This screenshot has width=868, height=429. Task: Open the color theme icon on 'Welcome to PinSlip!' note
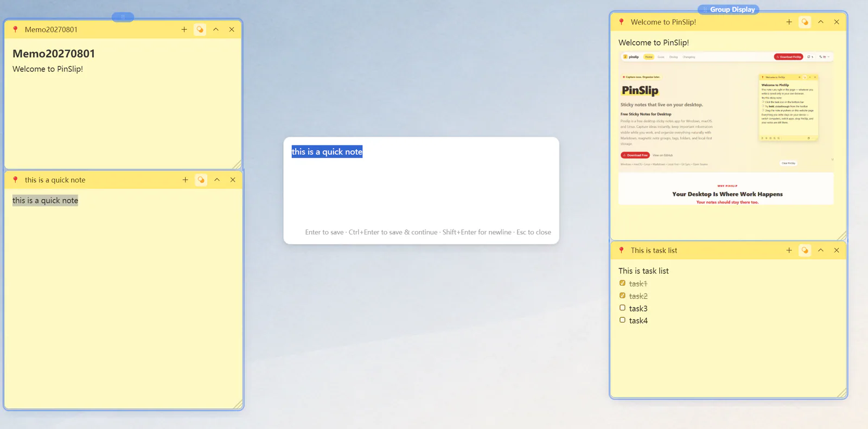[805, 22]
